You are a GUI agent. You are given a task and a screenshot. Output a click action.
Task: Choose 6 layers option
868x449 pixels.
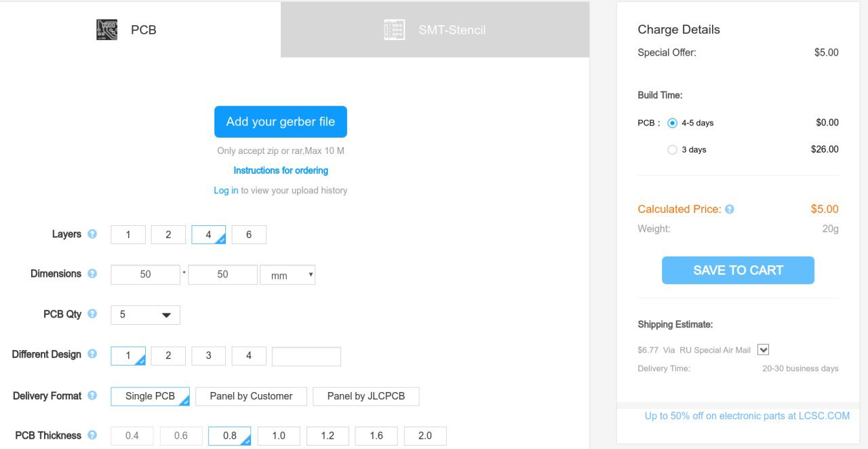[x=249, y=235]
